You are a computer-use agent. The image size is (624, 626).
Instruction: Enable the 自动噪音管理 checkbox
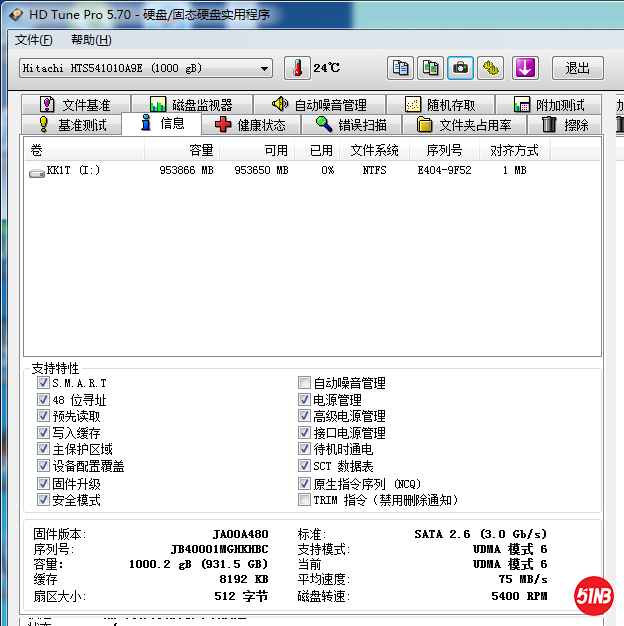click(305, 383)
